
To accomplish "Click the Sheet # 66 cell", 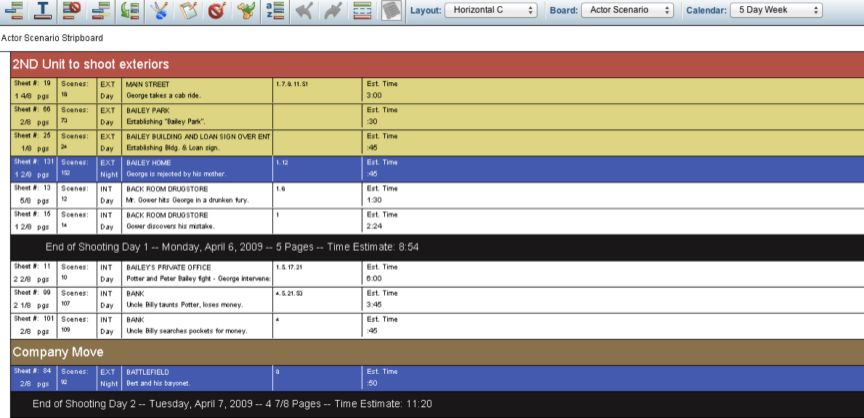I will click(x=33, y=116).
